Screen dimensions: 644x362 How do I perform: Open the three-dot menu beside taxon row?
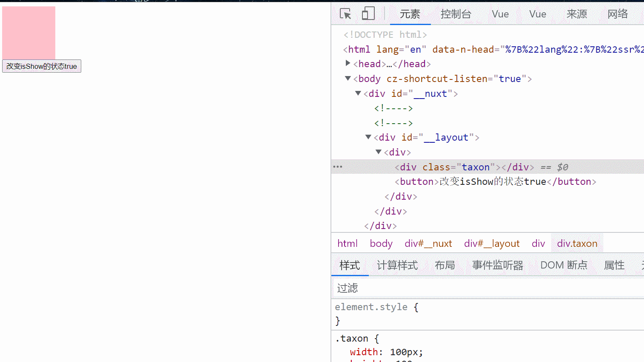338,167
